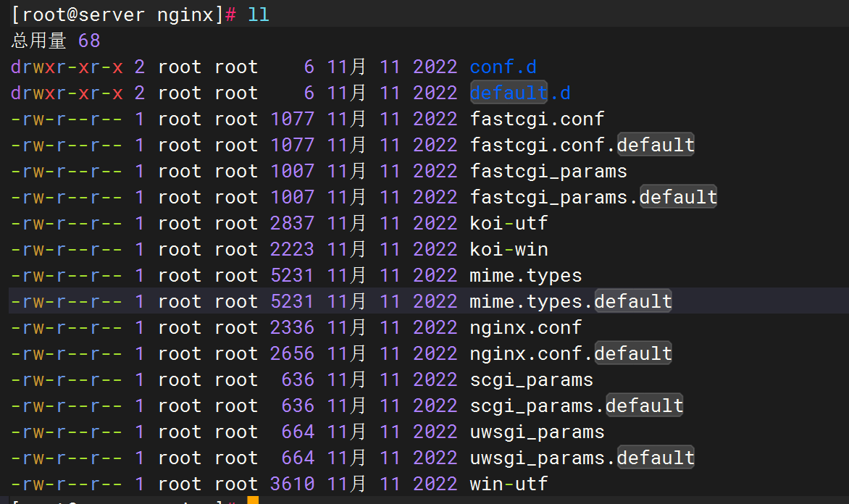Click the 总用量 68 total line
The height and width of the screenshot is (504, 849).
click(x=56, y=41)
